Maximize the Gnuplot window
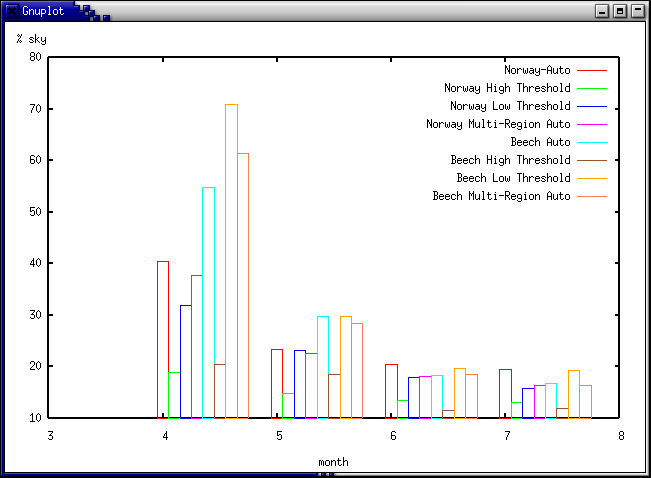 (x=620, y=11)
